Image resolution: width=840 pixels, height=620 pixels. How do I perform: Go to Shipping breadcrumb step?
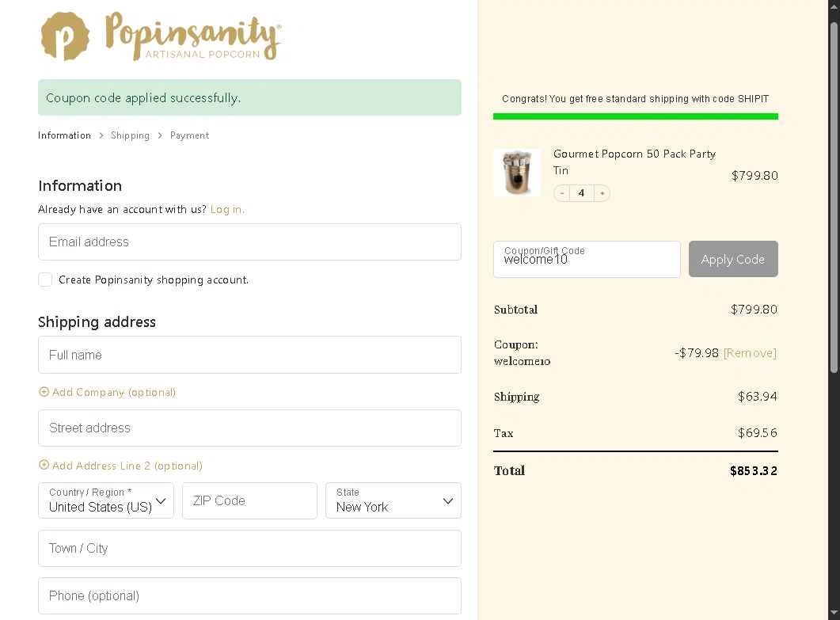click(130, 135)
